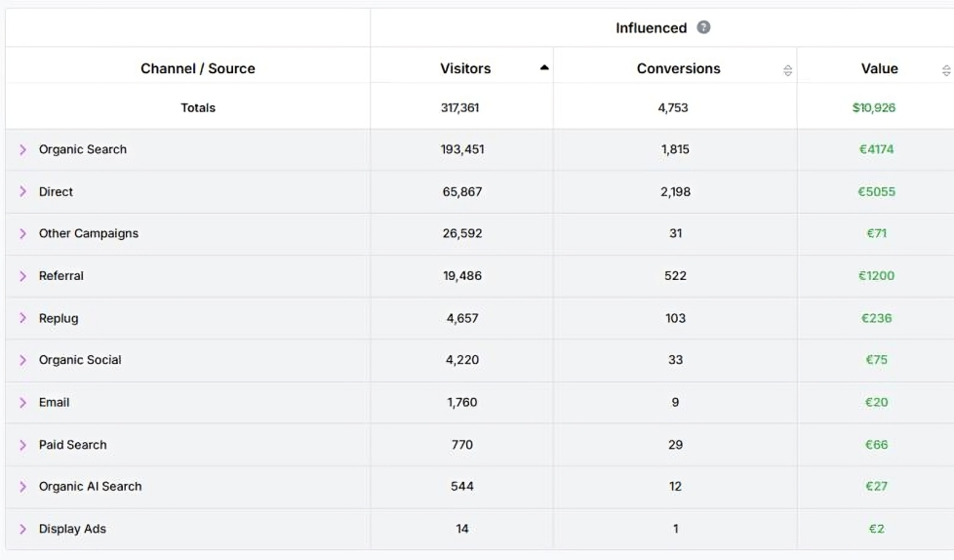The width and height of the screenshot is (954, 560).
Task: Expand the Paid Search row
Action: pyautogui.click(x=23, y=445)
